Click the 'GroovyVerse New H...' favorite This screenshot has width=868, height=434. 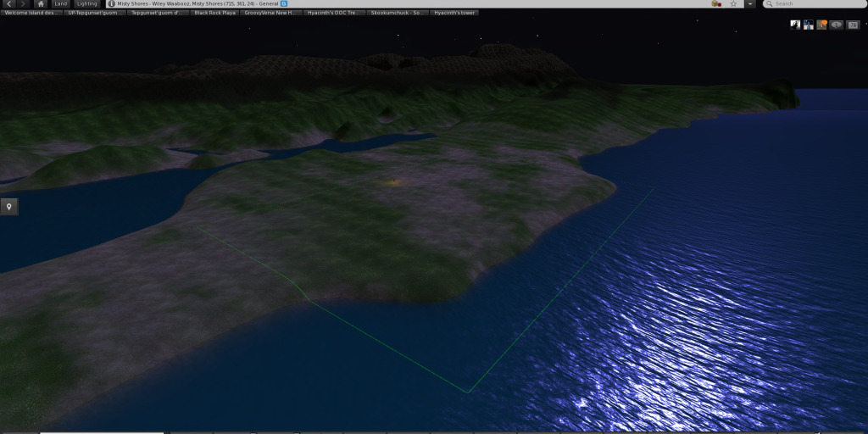tap(271, 14)
